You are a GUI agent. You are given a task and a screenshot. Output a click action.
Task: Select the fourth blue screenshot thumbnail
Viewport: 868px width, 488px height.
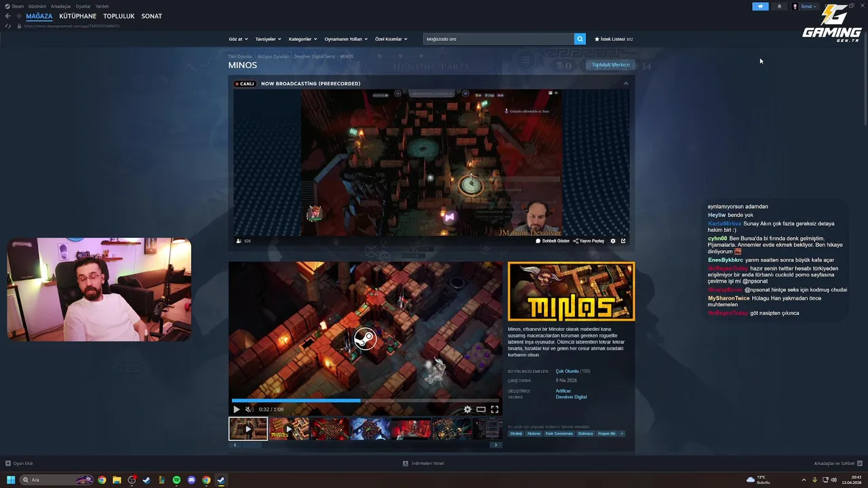[370, 429]
